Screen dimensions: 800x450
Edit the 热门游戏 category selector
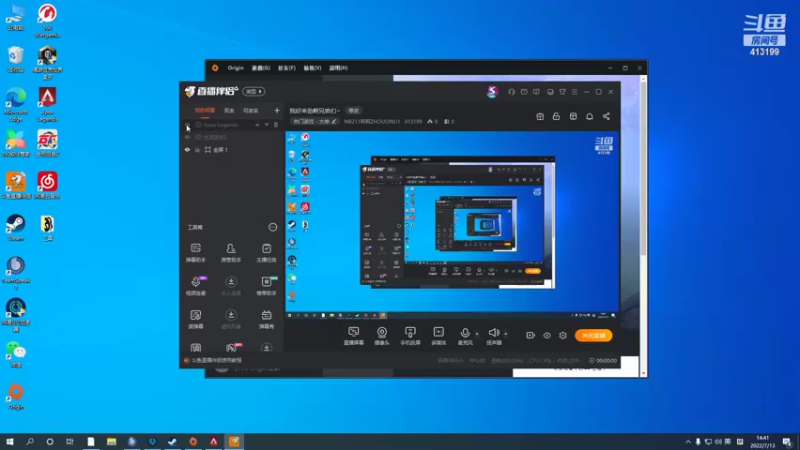click(314, 121)
